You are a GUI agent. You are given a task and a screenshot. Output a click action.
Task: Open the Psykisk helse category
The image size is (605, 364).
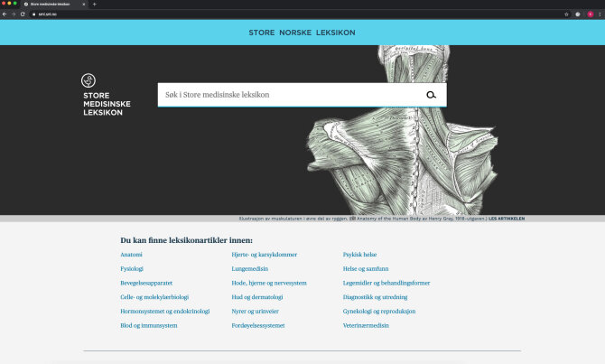tap(359, 255)
